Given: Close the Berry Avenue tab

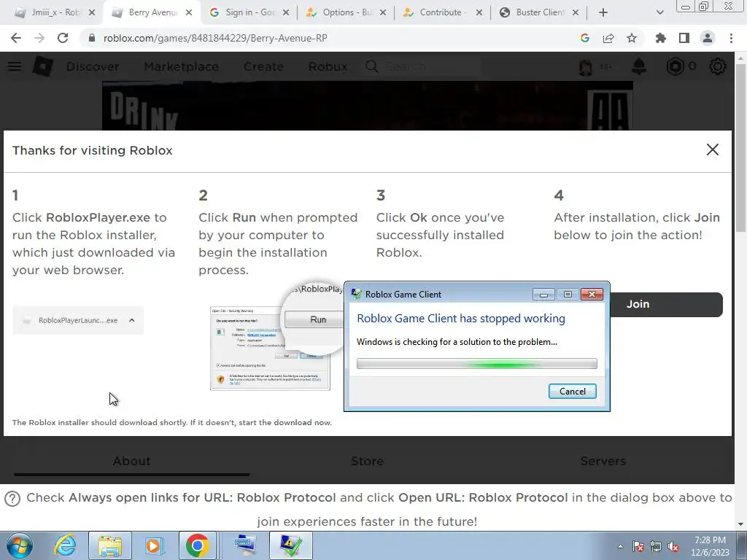Looking at the screenshot, I should [x=189, y=12].
